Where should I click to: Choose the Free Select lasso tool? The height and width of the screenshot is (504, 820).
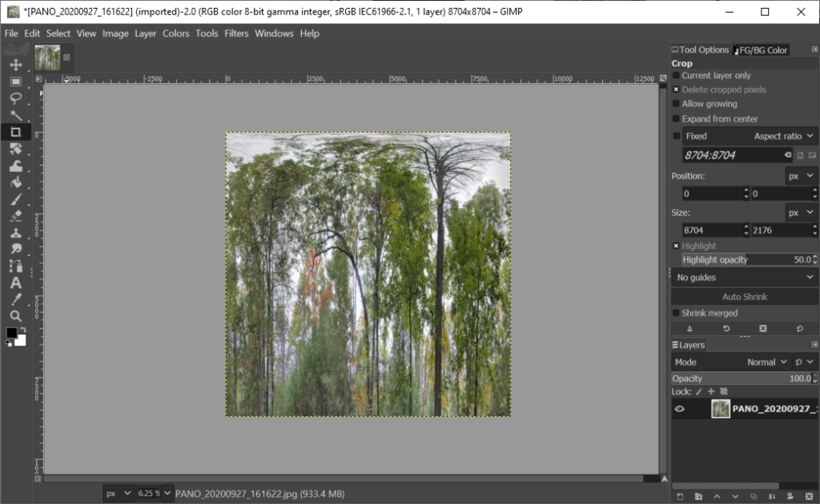[15, 98]
